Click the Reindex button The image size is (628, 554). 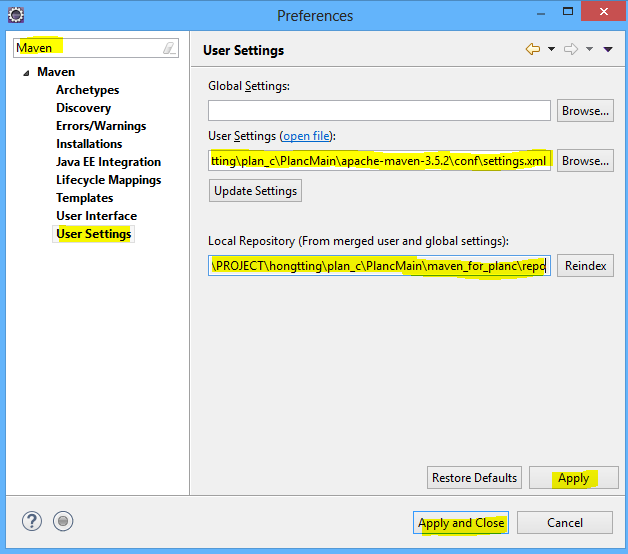(x=585, y=266)
